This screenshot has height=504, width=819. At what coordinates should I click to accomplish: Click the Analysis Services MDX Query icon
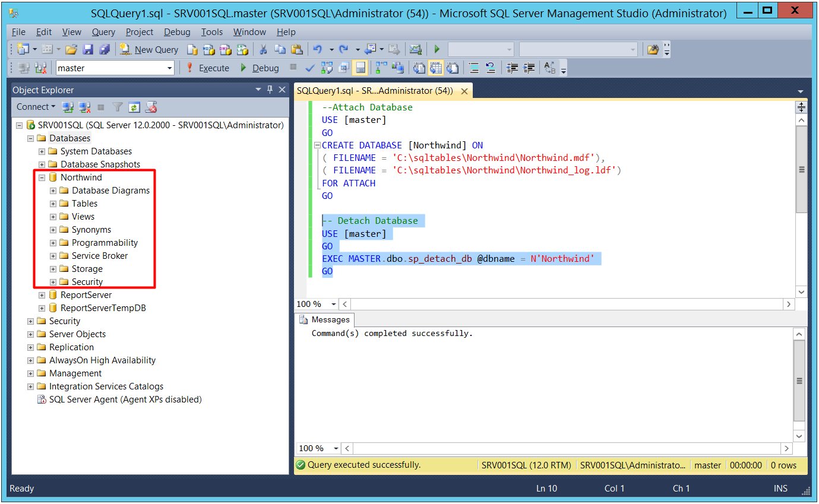click(208, 50)
